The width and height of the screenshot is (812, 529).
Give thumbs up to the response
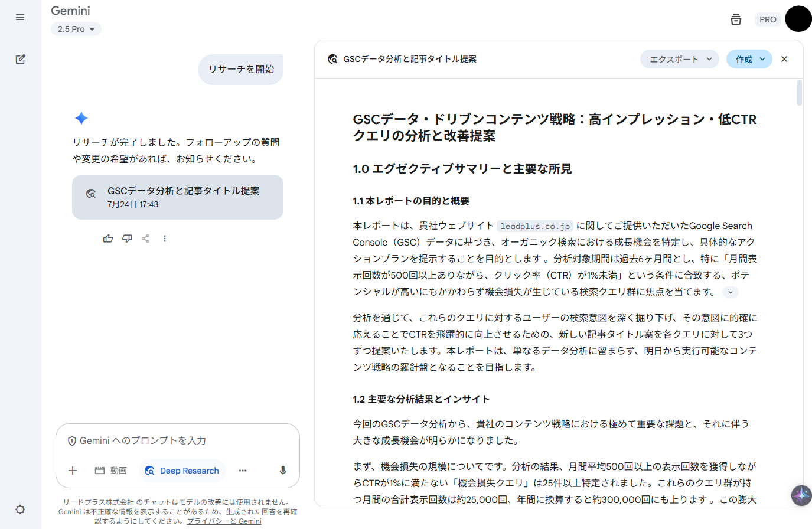click(x=108, y=239)
